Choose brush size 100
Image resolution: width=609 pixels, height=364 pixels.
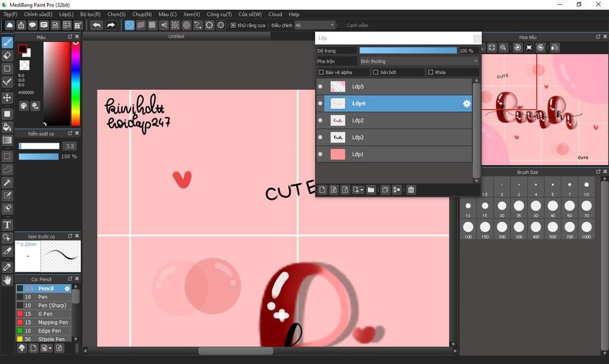[x=468, y=229]
